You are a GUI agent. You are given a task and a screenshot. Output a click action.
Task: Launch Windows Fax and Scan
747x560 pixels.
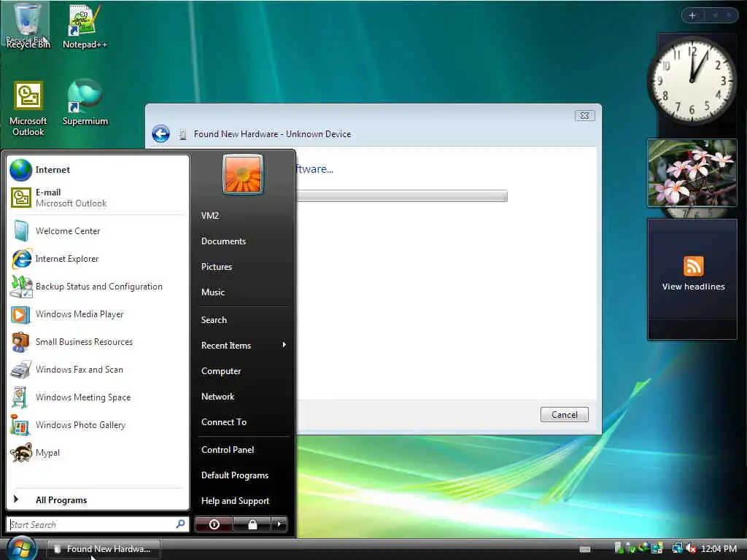pos(98,370)
